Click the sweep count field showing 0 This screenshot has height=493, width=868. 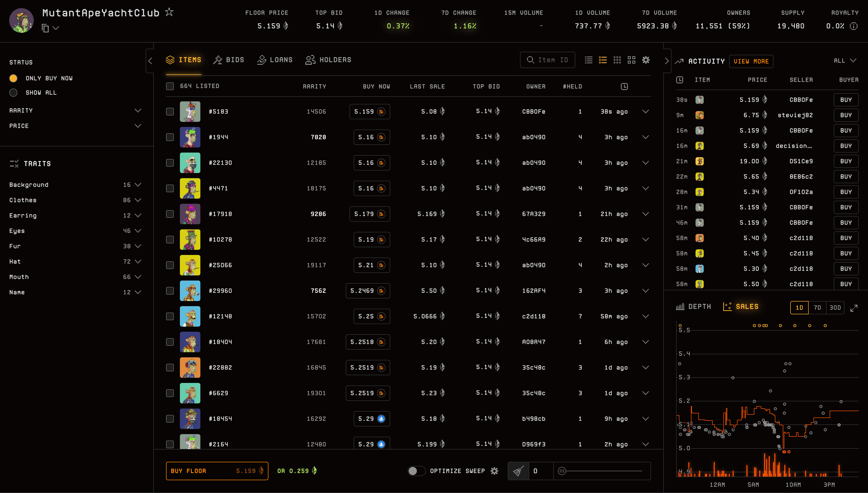[x=541, y=471]
